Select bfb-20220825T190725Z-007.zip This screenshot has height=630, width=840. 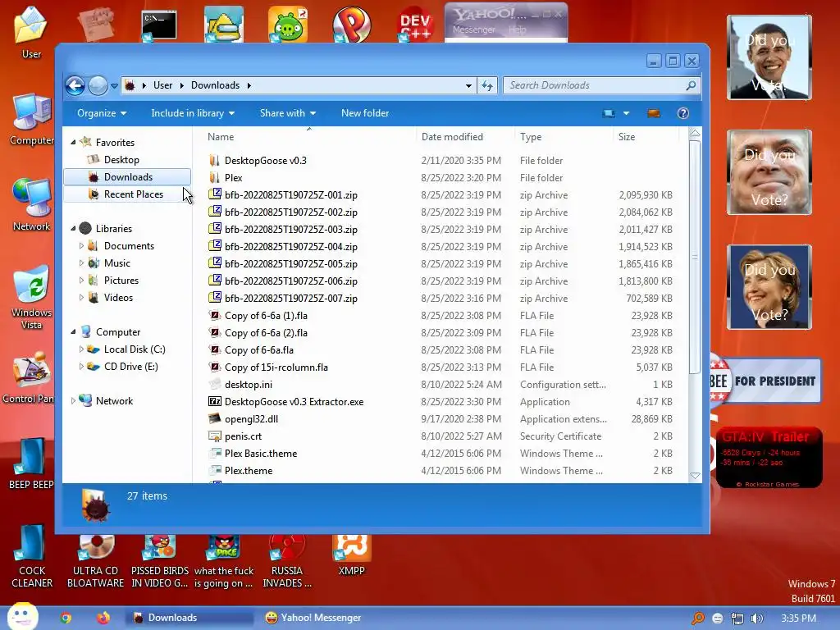pyautogui.click(x=291, y=299)
